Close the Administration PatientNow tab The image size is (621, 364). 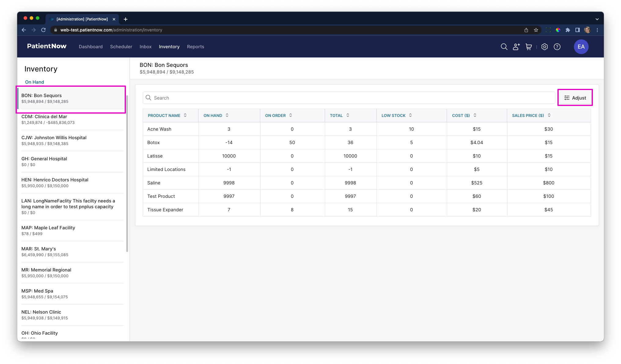tap(114, 19)
